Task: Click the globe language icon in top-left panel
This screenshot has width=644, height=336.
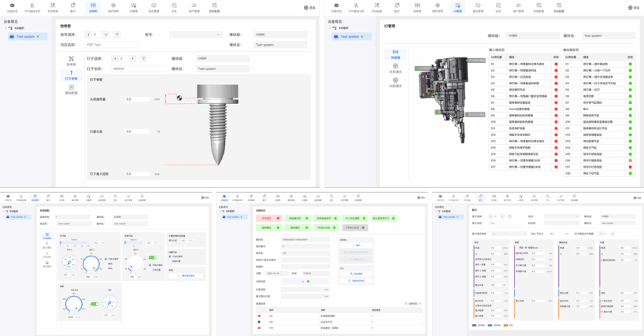Action: (305, 8)
